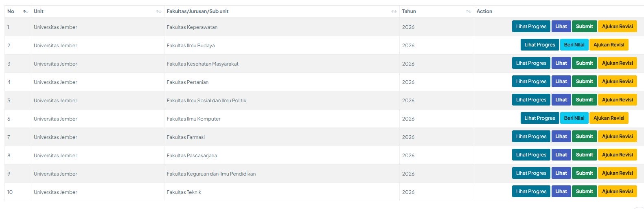Sort table by the Unit column

pos(158,11)
